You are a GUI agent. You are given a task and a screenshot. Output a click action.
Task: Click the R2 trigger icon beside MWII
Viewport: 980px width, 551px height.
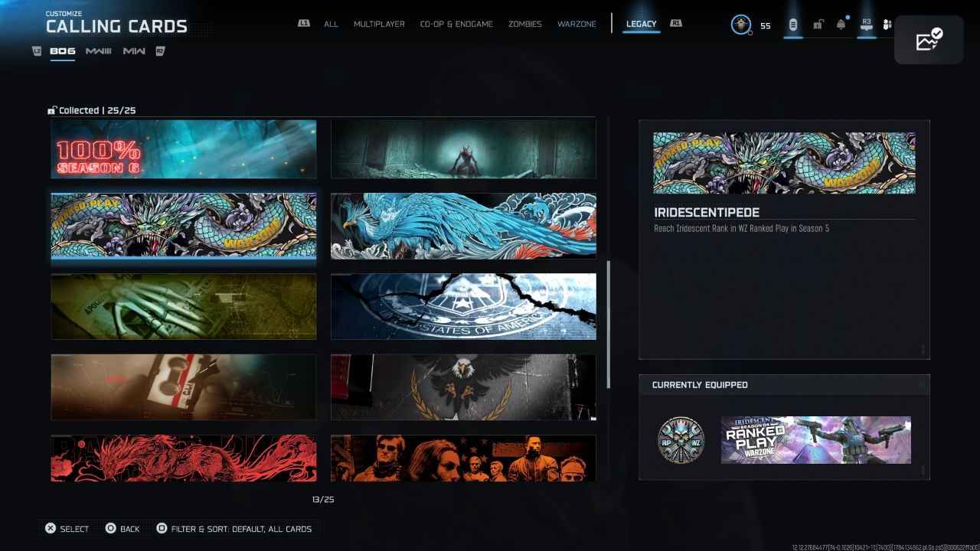click(160, 51)
